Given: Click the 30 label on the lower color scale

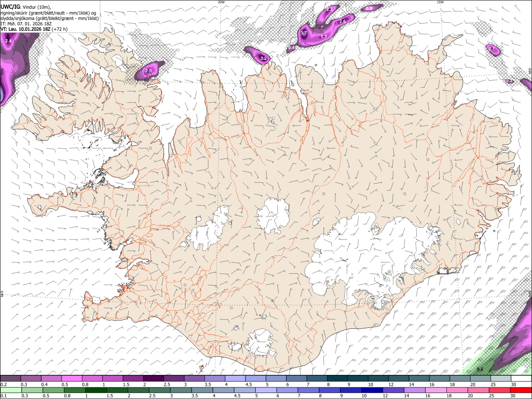Looking at the screenshot, I should tap(514, 396).
